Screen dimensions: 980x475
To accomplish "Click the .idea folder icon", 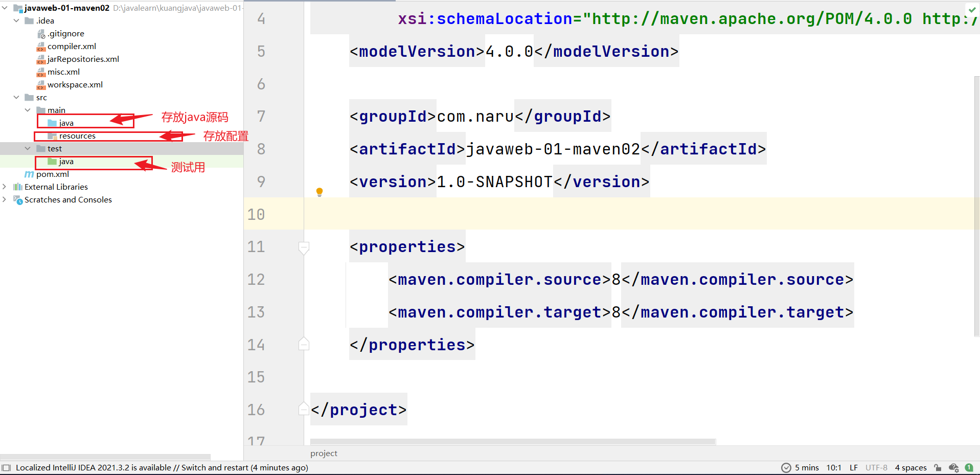I will 30,21.
